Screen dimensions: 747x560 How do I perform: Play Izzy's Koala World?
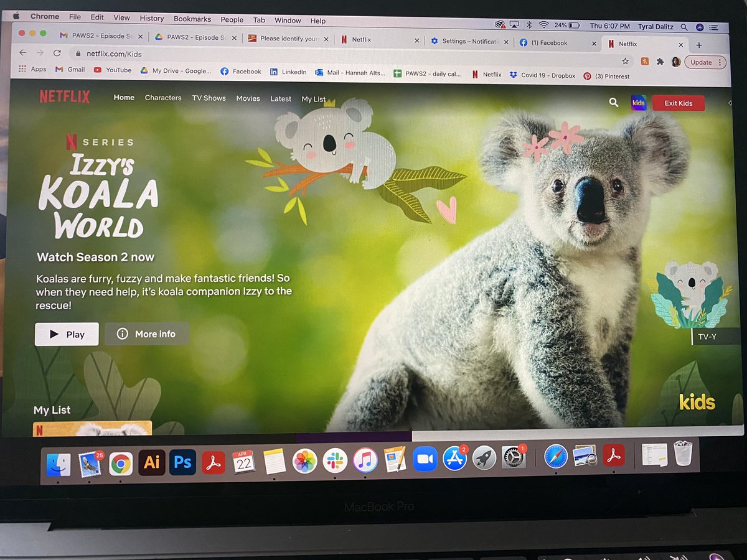pyautogui.click(x=67, y=334)
